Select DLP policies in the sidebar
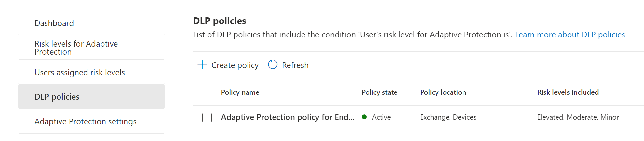The width and height of the screenshot is (644, 141). tap(57, 97)
